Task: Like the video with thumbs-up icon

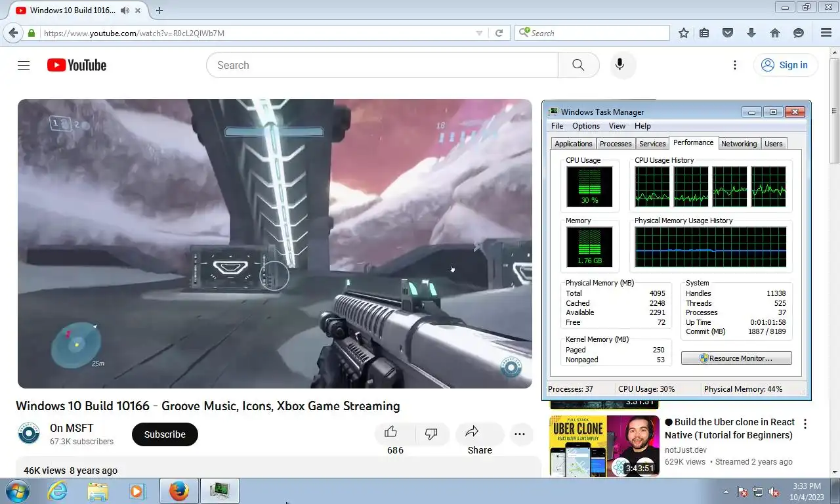Action: click(391, 432)
